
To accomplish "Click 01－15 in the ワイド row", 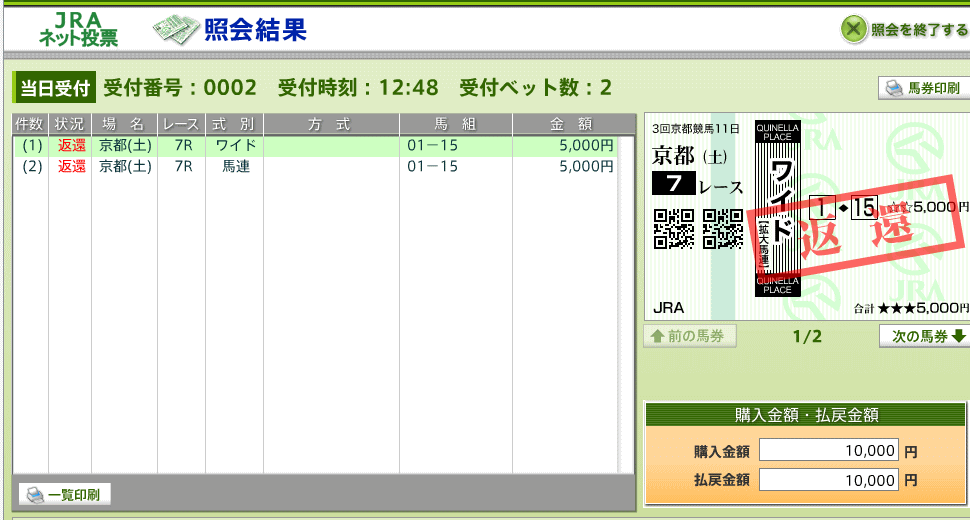I will 432,146.
